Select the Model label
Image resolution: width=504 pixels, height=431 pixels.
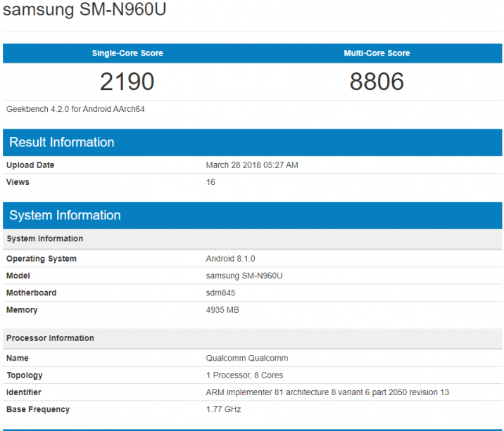(18, 276)
